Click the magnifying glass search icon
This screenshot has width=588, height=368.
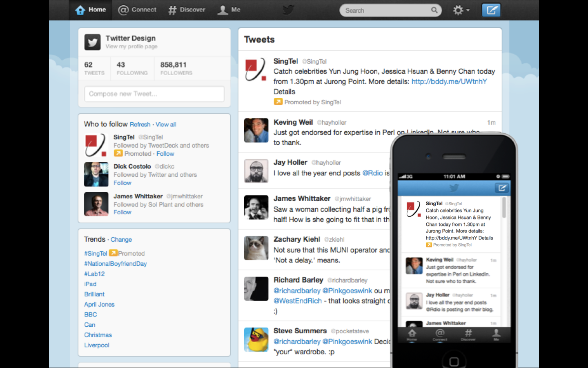coord(434,10)
